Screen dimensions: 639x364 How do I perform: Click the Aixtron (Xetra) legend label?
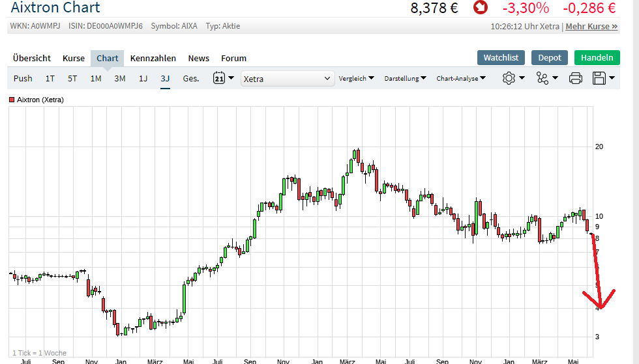[x=40, y=100]
